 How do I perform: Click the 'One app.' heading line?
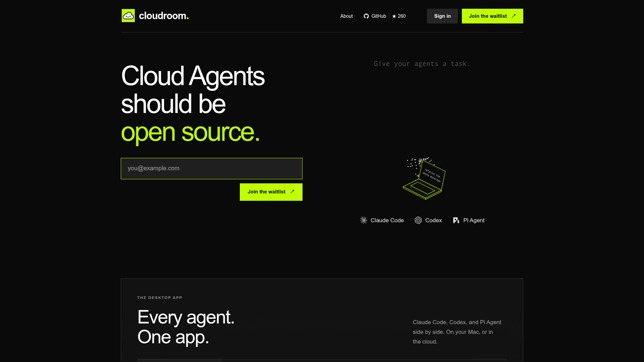coord(173,337)
